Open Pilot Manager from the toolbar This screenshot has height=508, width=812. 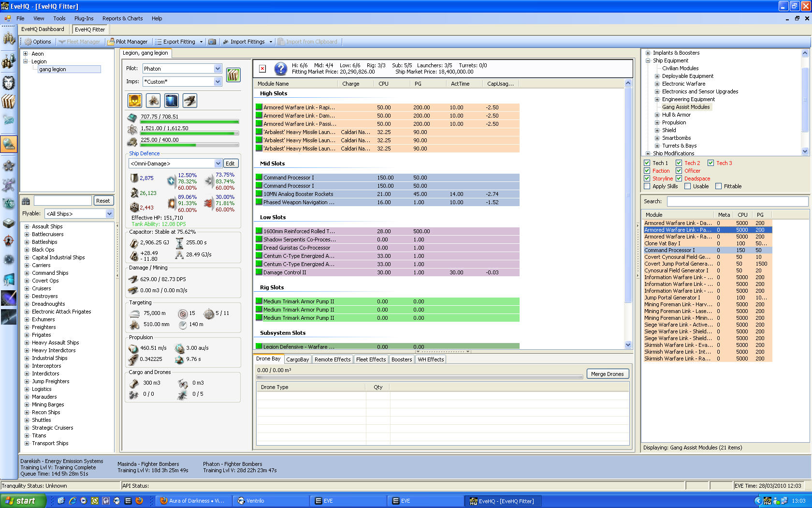point(128,42)
